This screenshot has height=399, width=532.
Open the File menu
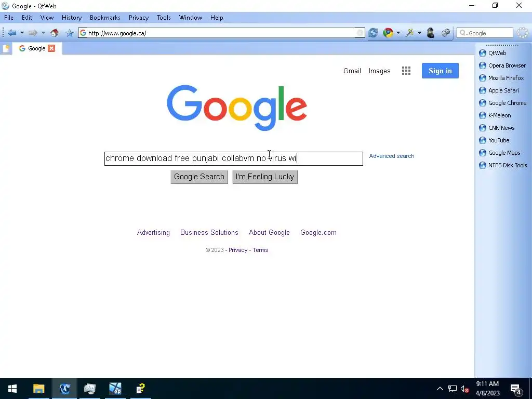(9, 18)
